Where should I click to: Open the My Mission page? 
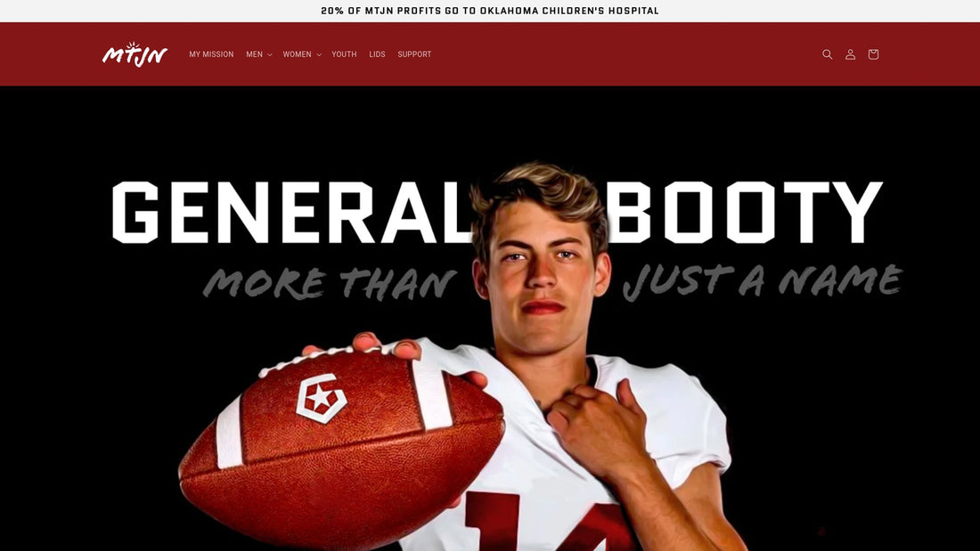(x=211, y=54)
